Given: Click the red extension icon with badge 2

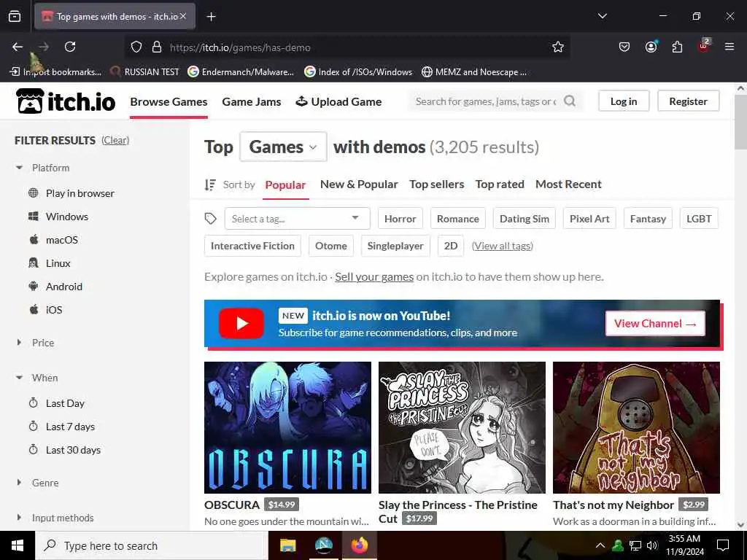Looking at the screenshot, I should tap(703, 46).
